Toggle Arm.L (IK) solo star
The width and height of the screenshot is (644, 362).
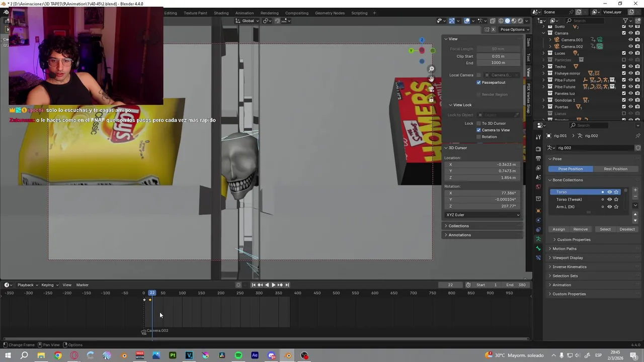point(616,207)
